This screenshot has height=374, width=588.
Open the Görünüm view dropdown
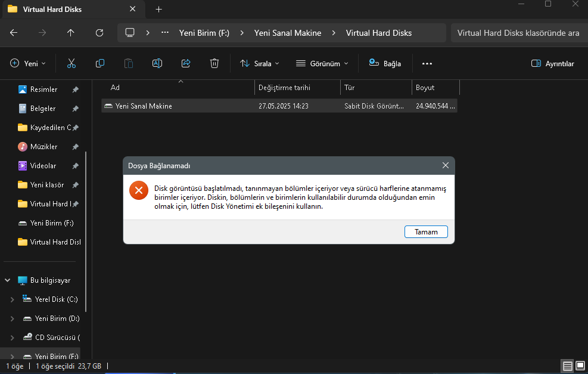pos(322,63)
